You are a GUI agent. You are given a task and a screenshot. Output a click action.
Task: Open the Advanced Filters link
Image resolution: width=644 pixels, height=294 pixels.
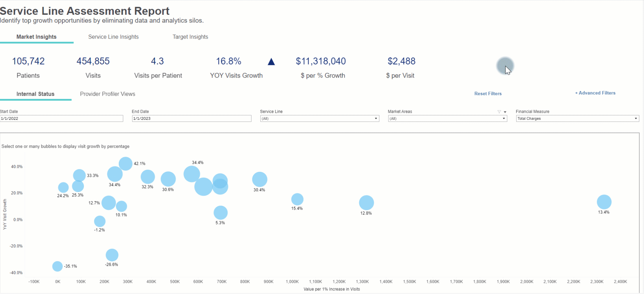(595, 93)
